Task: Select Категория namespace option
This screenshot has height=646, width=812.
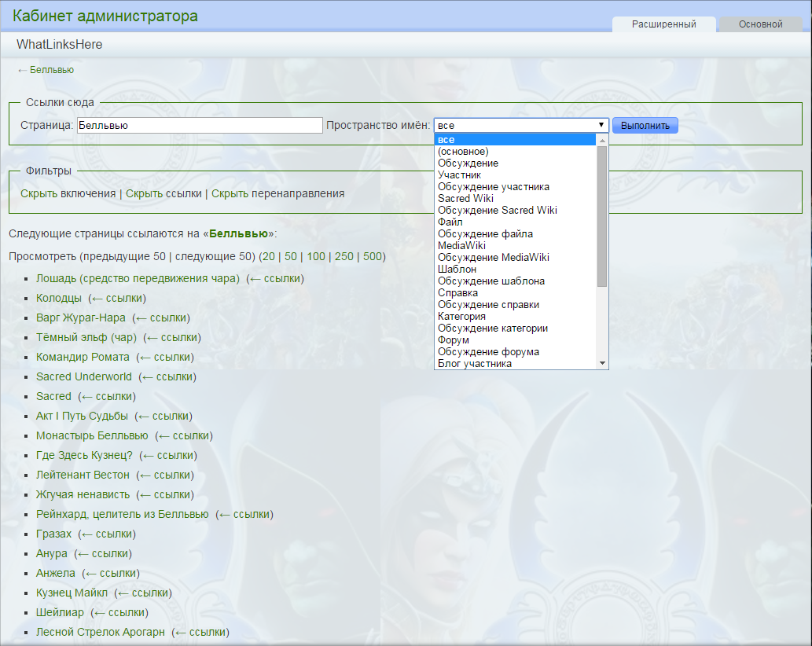Action: coord(516,316)
